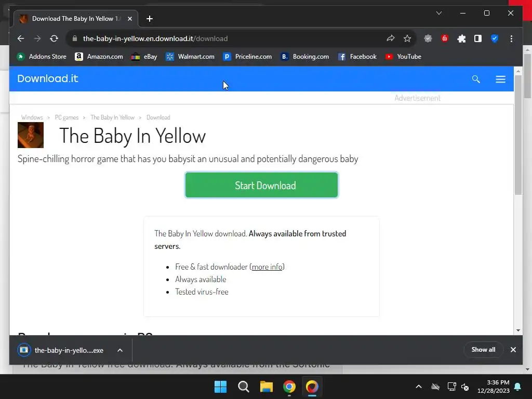Go to Windows breadcrumb
Image resolution: width=532 pixels, height=399 pixels.
pos(32,117)
